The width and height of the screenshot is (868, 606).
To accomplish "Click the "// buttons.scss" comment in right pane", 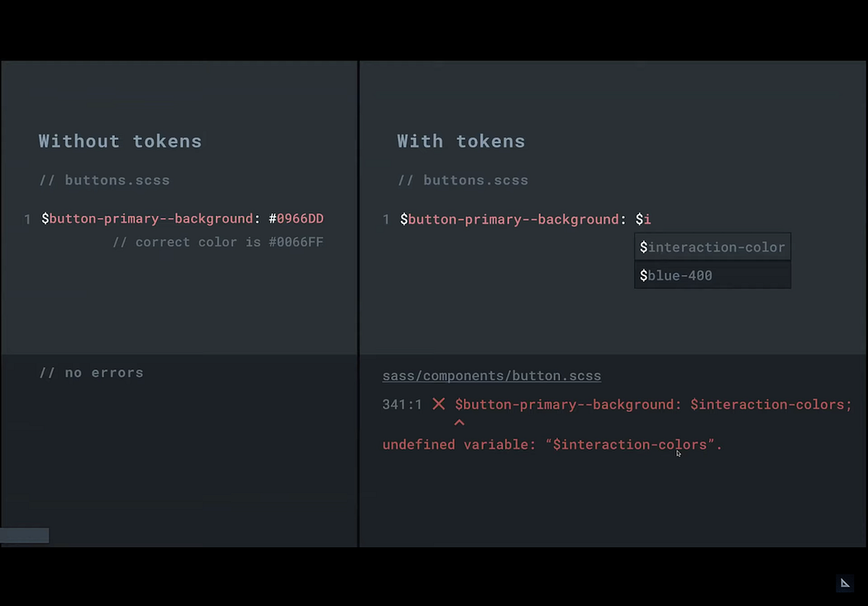I will pyautogui.click(x=463, y=180).
